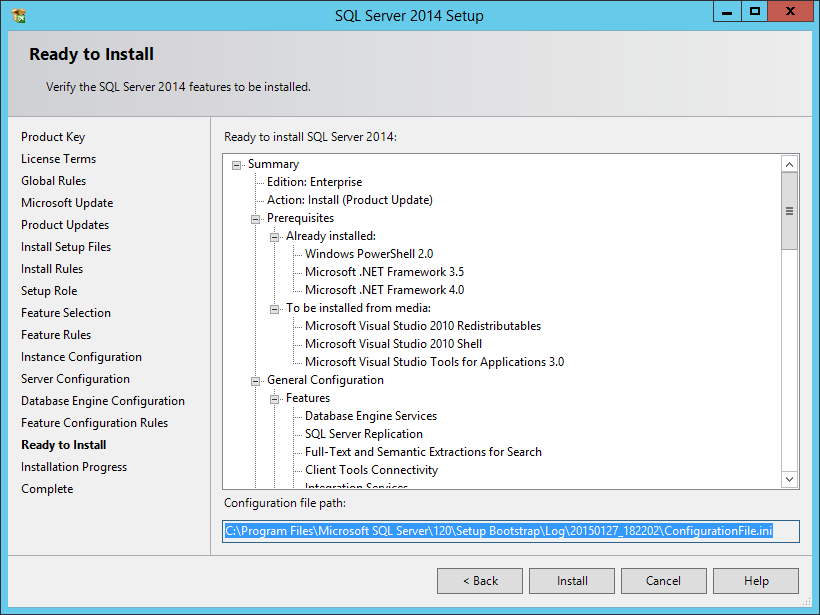This screenshot has height=615, width=820.
Task: Open Help for this setup page
Action: tap(755, 580)
